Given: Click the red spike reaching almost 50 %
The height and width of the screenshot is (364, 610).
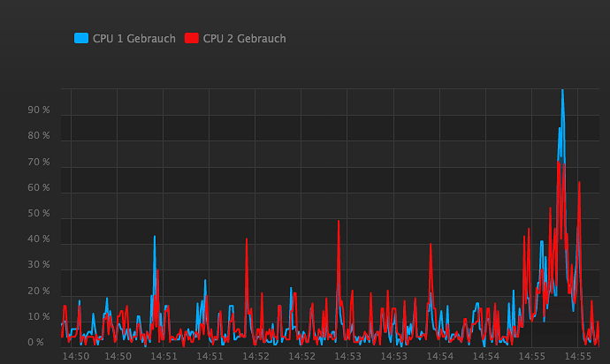Looking at the screenshot, I should tap(339, 221).
